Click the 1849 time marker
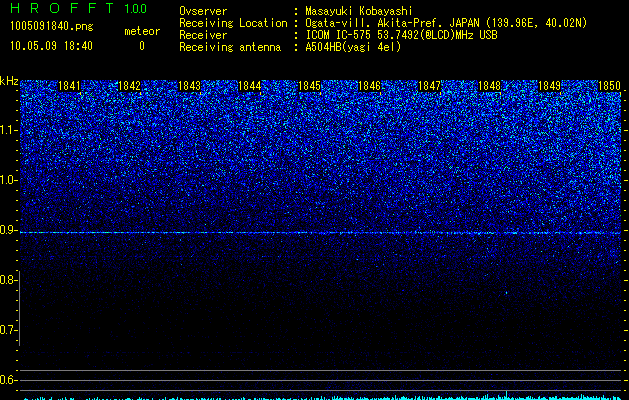This screenshot has width=629, height=400. click(x=550, y=86)
